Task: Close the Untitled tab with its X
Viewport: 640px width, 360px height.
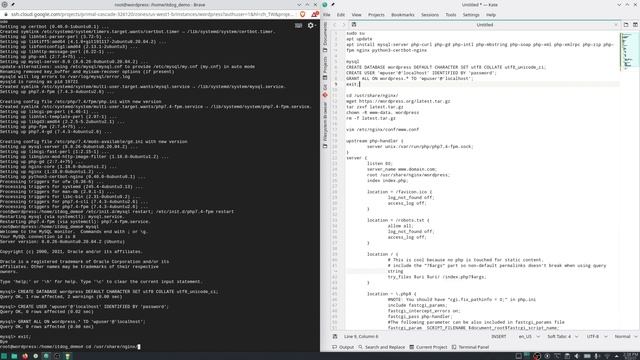Action: tap(616, 25)
